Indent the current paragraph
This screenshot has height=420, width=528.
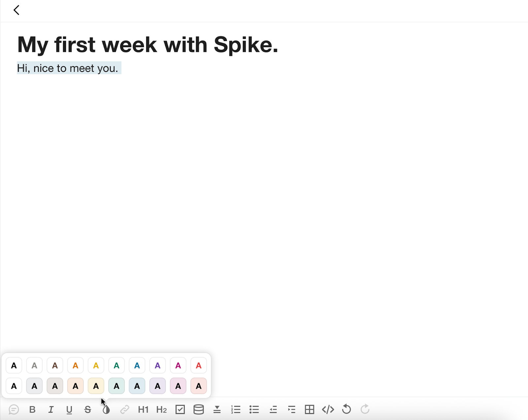[292, 409]
